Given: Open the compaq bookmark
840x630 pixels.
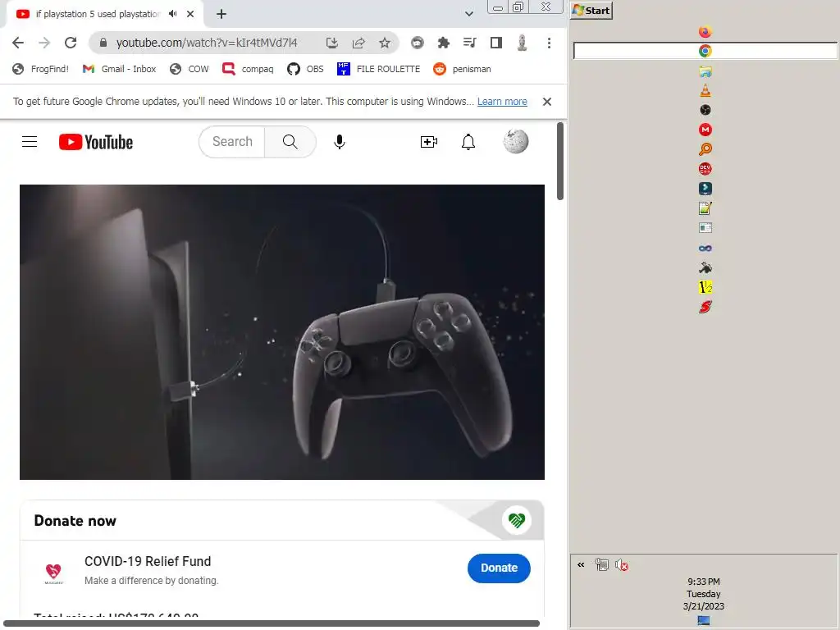Looking at the screenshot, I should (x=248, y=69).
